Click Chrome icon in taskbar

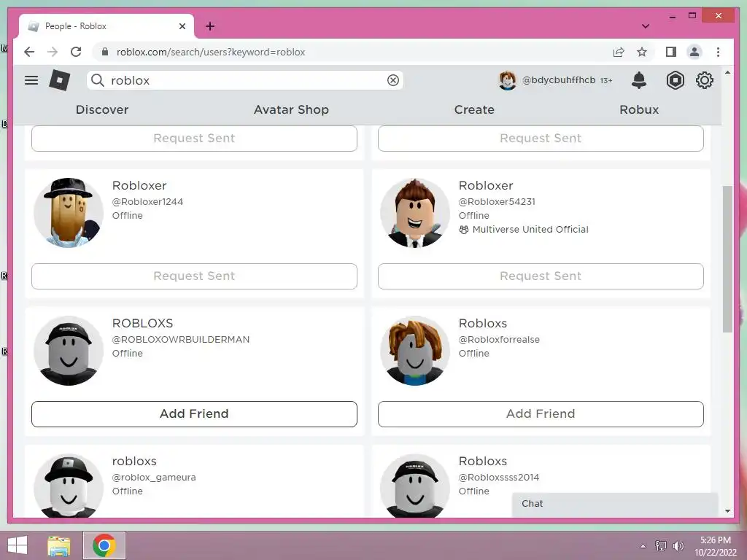pos(104,545)
